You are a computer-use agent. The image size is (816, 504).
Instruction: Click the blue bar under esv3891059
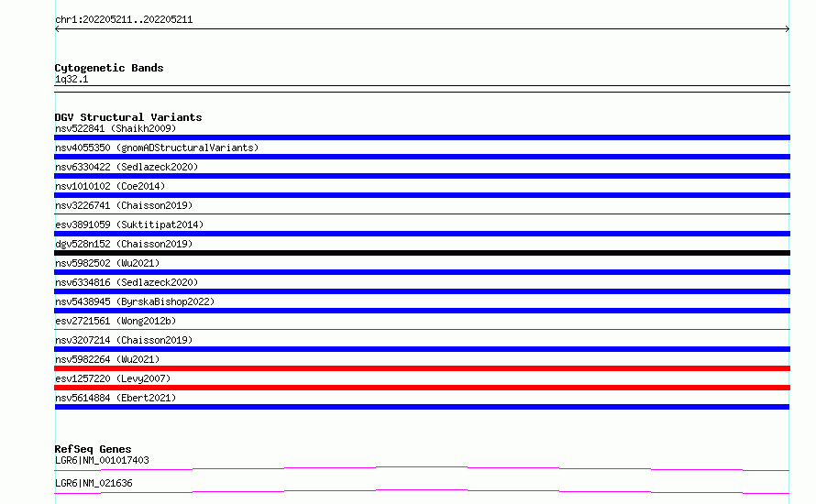click(x=422, y=234)
